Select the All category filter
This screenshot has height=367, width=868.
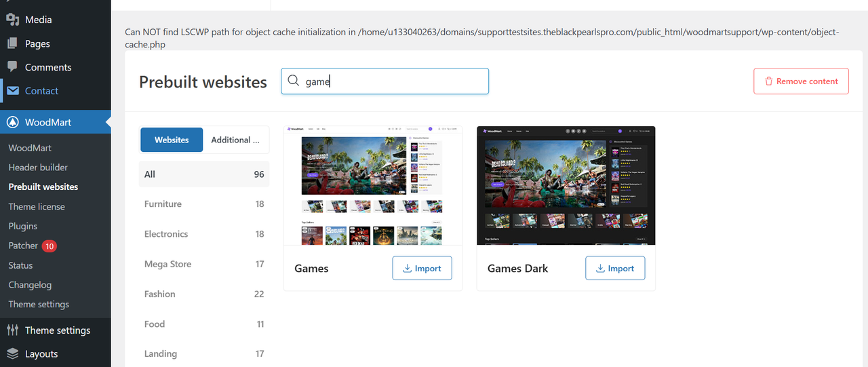click(x=204, y=174)
